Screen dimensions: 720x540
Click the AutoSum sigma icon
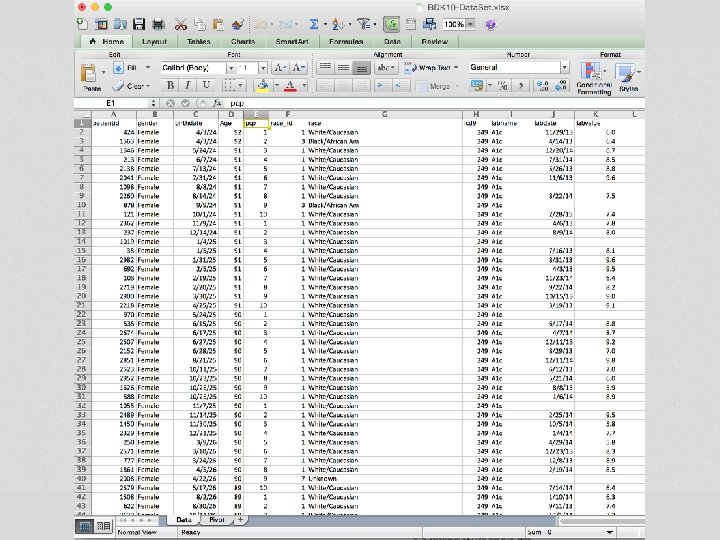(x=314, y=24)
